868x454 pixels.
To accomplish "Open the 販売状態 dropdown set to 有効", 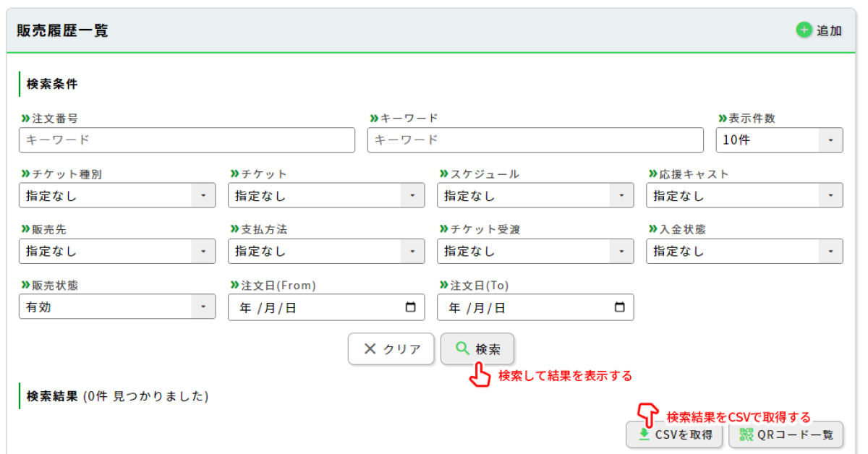I will click(x=116, y=307).
